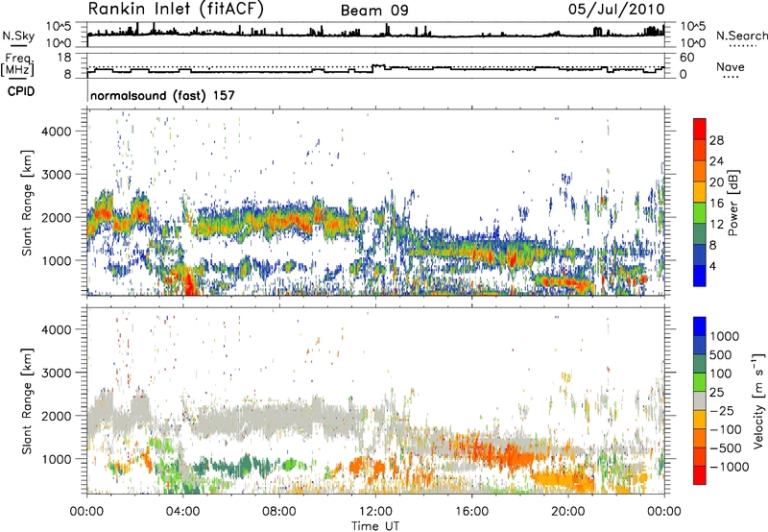Select the dark green 100–500 Velocity colorbar segment
Image resolution: width=768 pixels, height=532 pixels.
[700, 364]
